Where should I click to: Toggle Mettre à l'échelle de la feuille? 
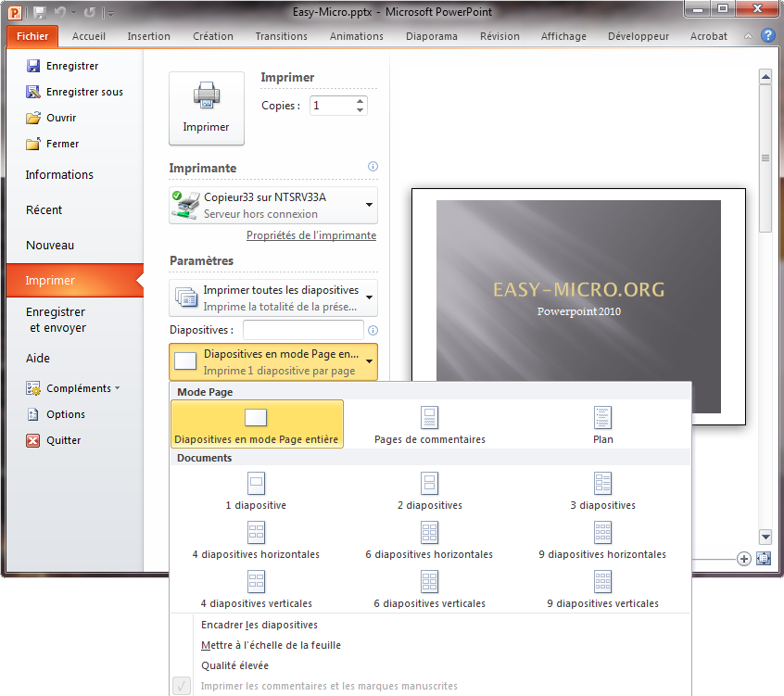pyautogui.click(x=271, y=646)
